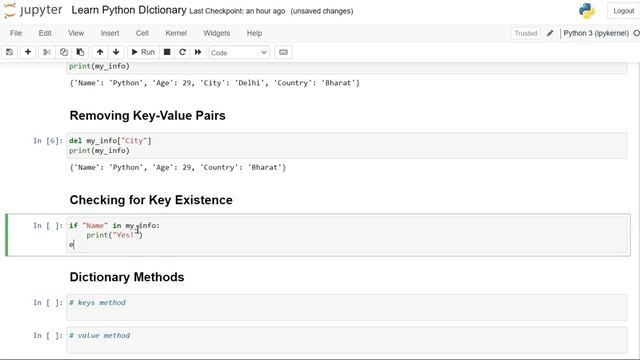This screenshot has height=360, width=640.
Task: Click the (unsaved changes) status text
Action: pos(322,11)
